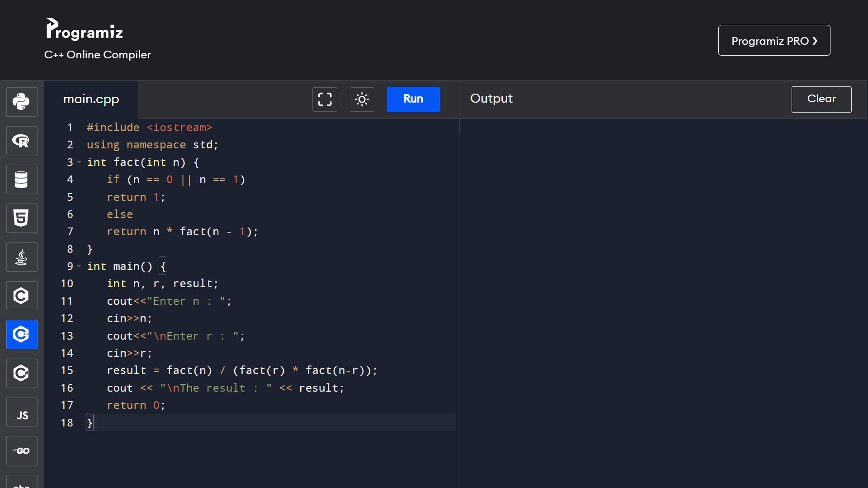Click 'return 0;' on line 17
The image size is (868, 488).
pyautogui.click(x=136, y=405)
